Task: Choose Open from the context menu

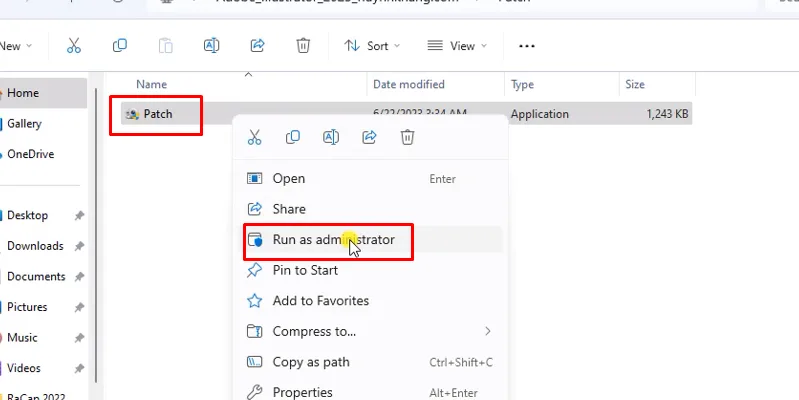Action: tap(370, 178)
